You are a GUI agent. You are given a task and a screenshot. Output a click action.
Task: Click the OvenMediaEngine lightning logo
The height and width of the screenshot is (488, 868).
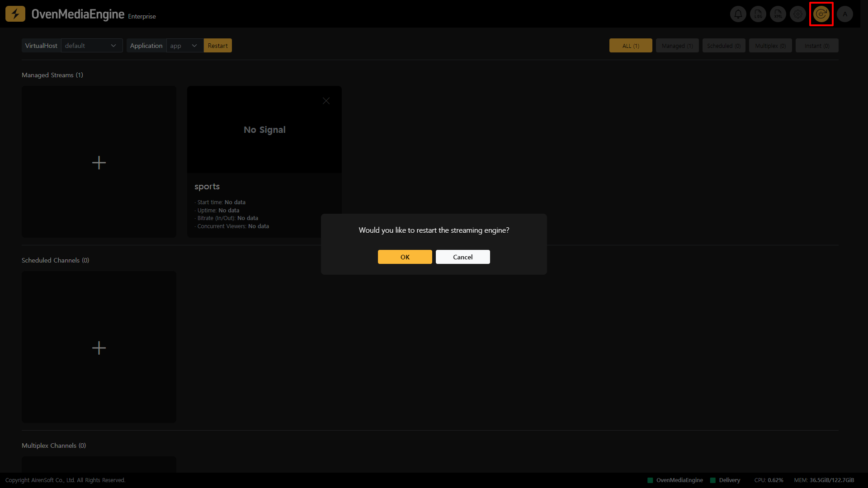(15, 14)
